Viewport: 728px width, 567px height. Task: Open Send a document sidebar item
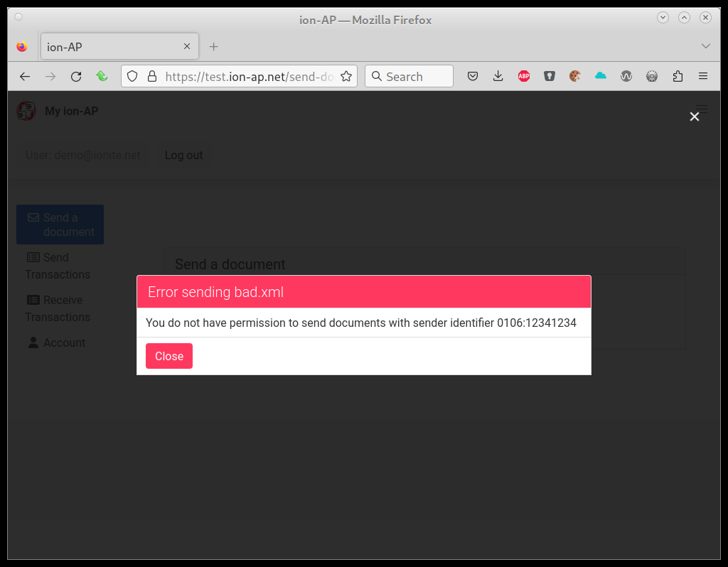pos(60,225)
